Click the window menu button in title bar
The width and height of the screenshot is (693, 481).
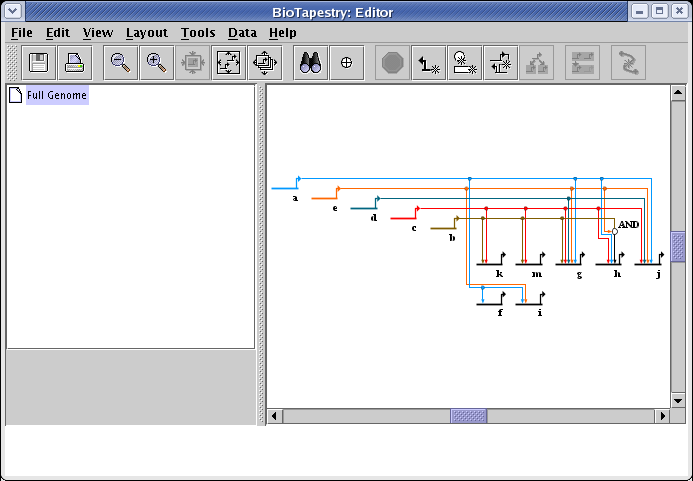(x=12, y=11)
